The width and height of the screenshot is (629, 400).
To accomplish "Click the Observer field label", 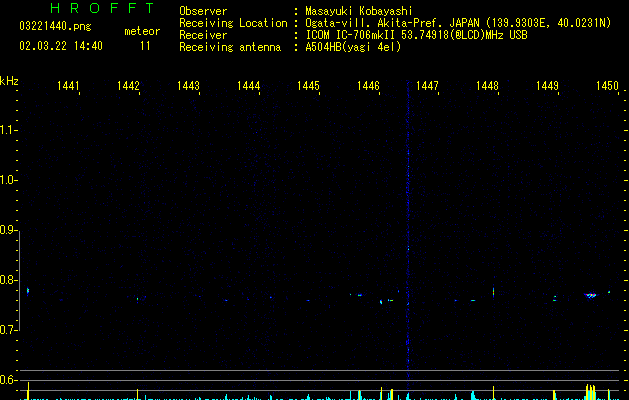I will coord(203,11).
